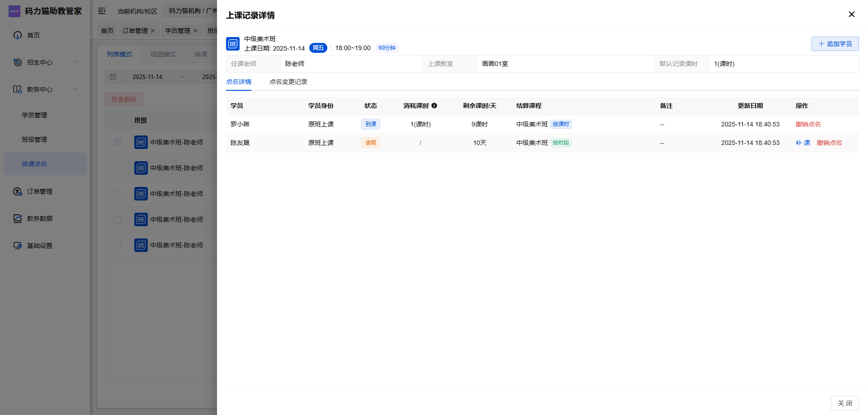868x415 pixels.
Task: Switch to the 点名详情 tab
Action: [x=239, y=82]
